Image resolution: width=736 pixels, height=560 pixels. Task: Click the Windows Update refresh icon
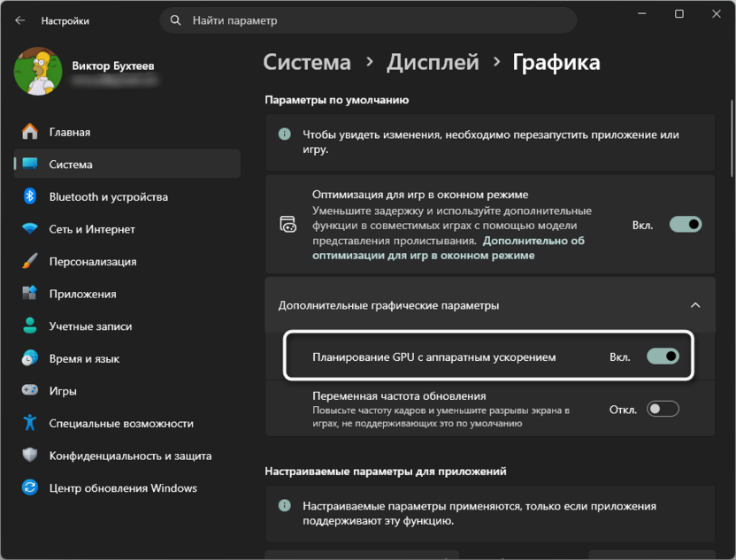[x=29, y=487]
